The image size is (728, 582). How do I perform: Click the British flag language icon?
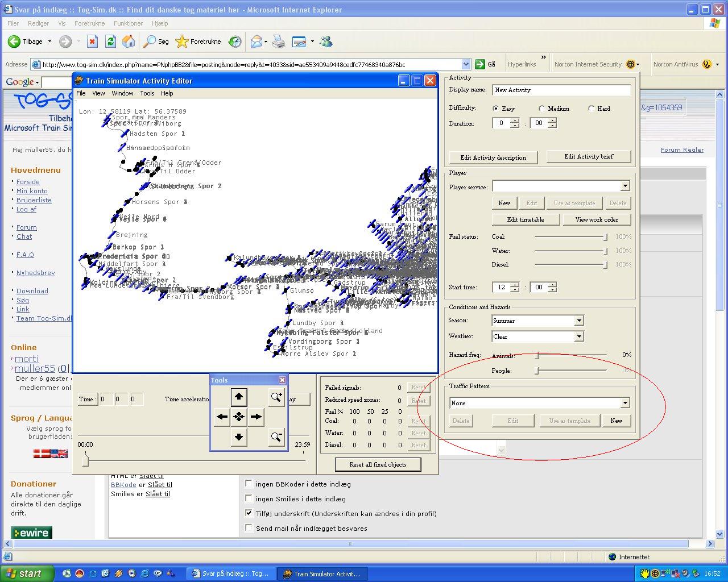pos(59,454)
